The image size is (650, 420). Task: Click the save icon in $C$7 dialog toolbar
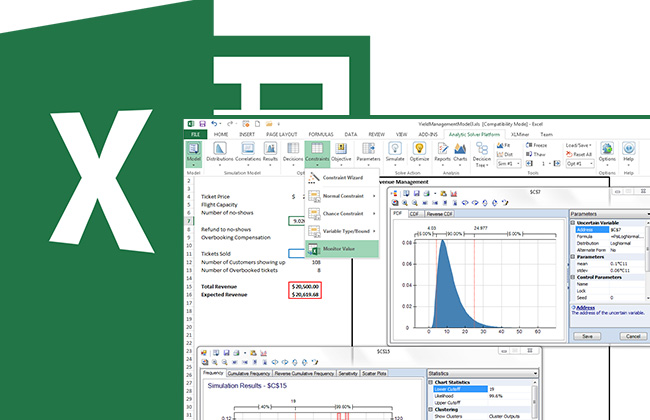coord(416,193)
